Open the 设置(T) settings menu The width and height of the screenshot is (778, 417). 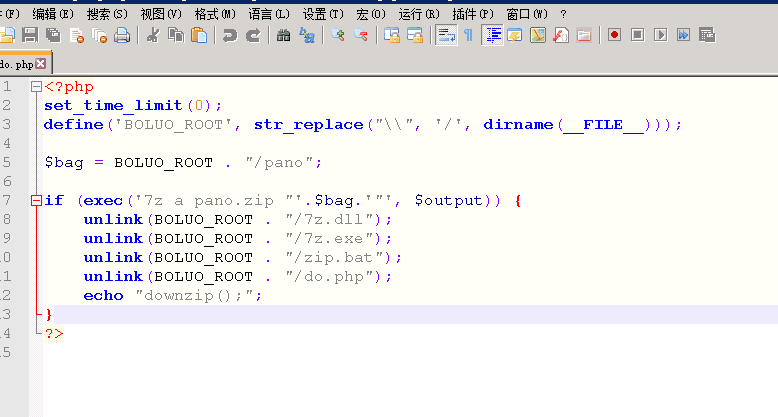pos(323,13)
